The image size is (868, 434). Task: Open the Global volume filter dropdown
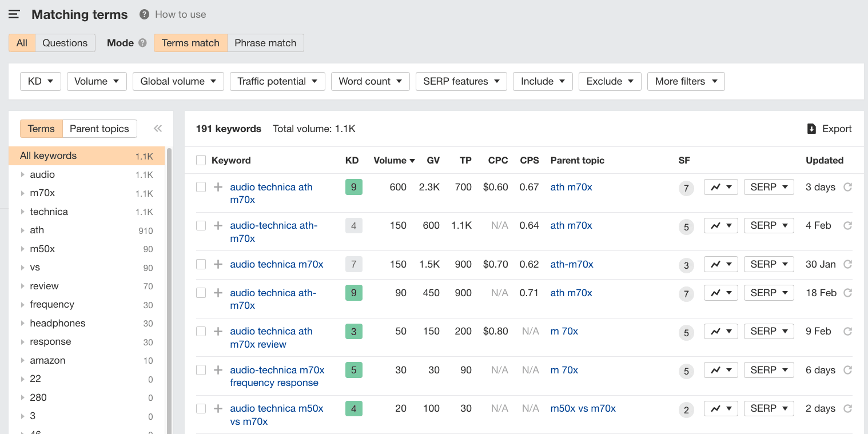[178, 81]
